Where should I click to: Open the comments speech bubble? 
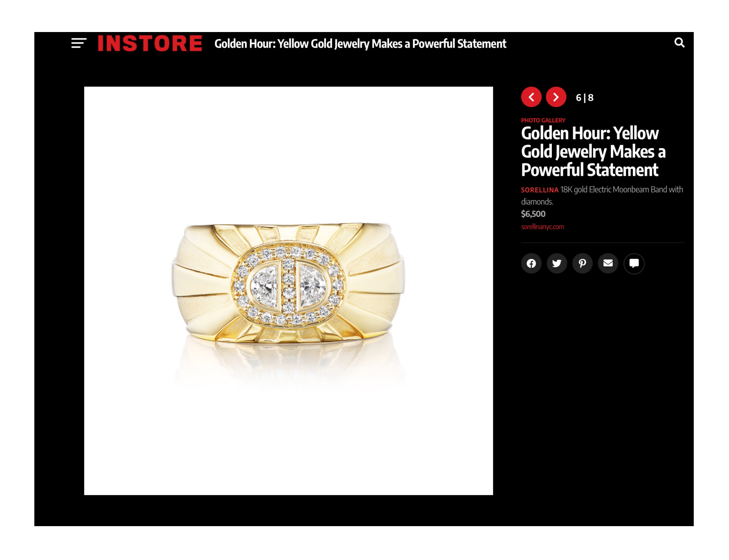click(634, 264)
